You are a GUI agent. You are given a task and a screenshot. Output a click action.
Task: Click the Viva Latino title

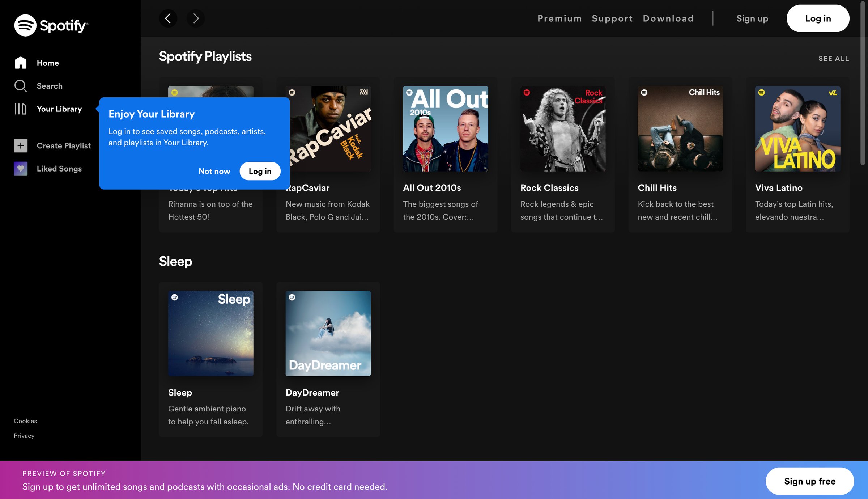click(x=779, y=188)
